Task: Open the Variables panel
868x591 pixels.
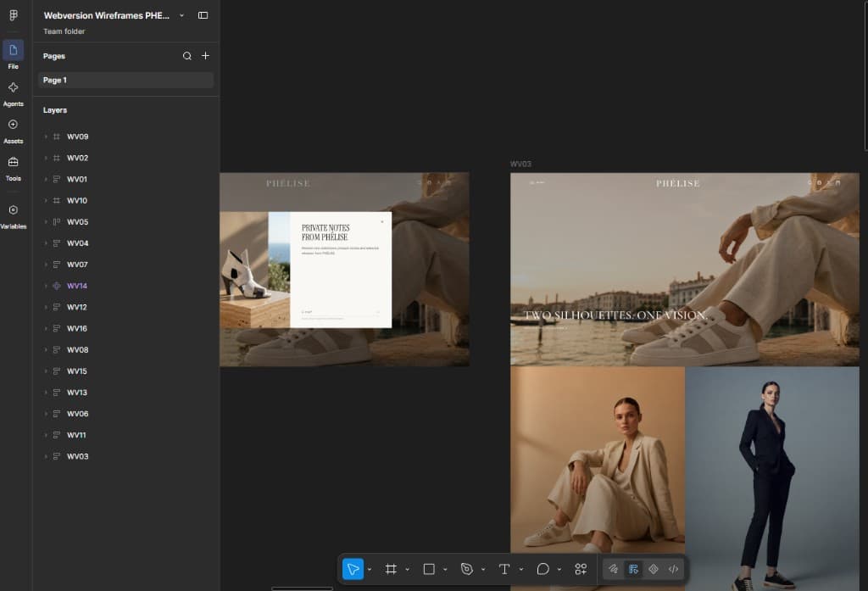Action: click(14, 216)
